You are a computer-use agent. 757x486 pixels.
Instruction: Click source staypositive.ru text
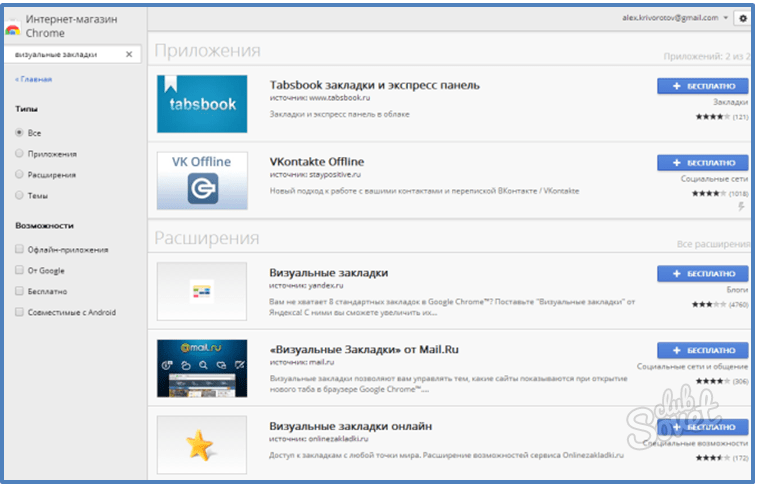pos(315,174)
